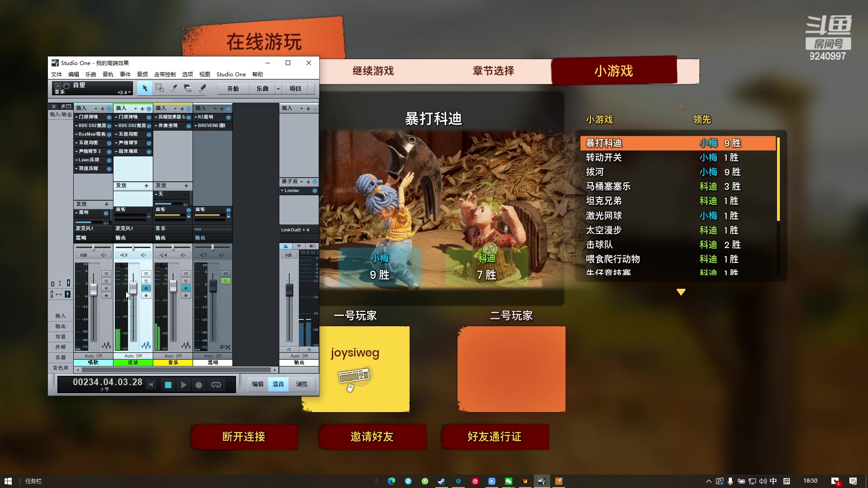Click the 开始 button in Studio One

pyautogui.click(x=233, y=89)
